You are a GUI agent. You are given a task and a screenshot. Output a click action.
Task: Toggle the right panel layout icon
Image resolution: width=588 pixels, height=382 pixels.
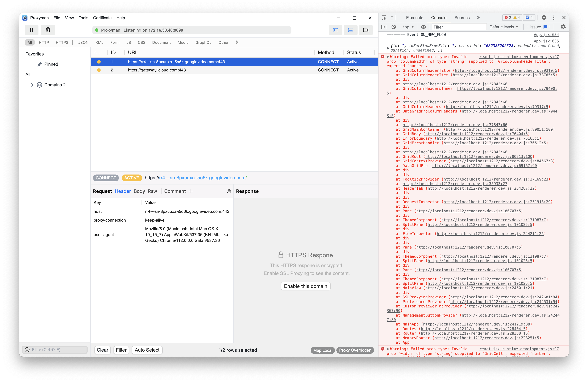click(x=365, y=30)
